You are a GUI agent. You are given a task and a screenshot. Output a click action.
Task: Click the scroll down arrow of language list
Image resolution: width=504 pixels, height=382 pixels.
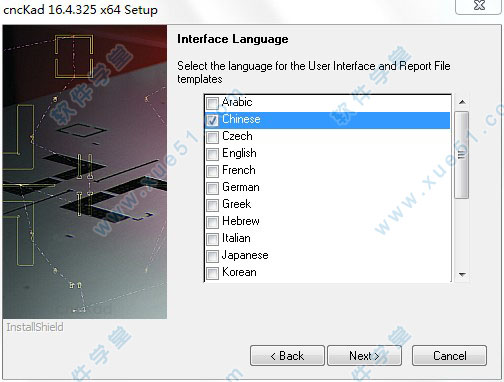coord(462,274)
